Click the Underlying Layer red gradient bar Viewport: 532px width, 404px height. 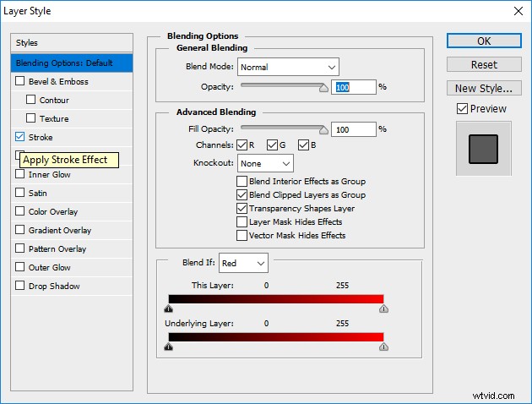pyautogui.click(x=276, y=337)
